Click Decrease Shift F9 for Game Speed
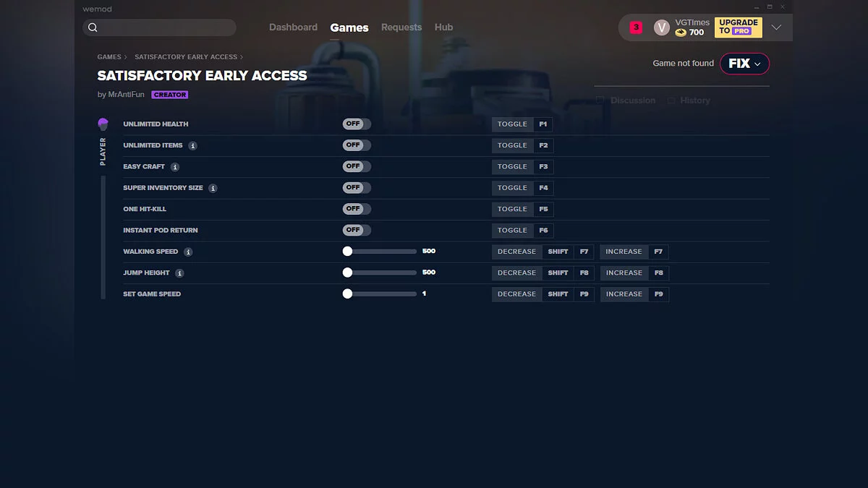 tap(542, 294)
